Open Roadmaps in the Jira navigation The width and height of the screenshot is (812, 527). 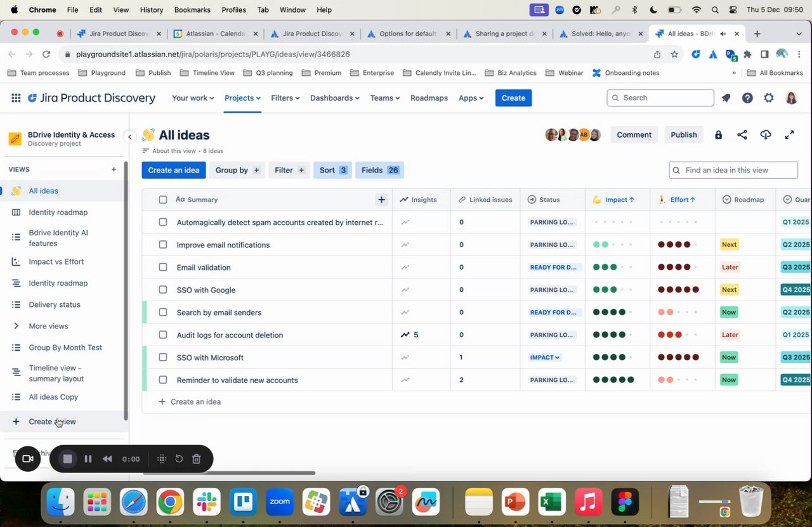click(x=429, y=98)
